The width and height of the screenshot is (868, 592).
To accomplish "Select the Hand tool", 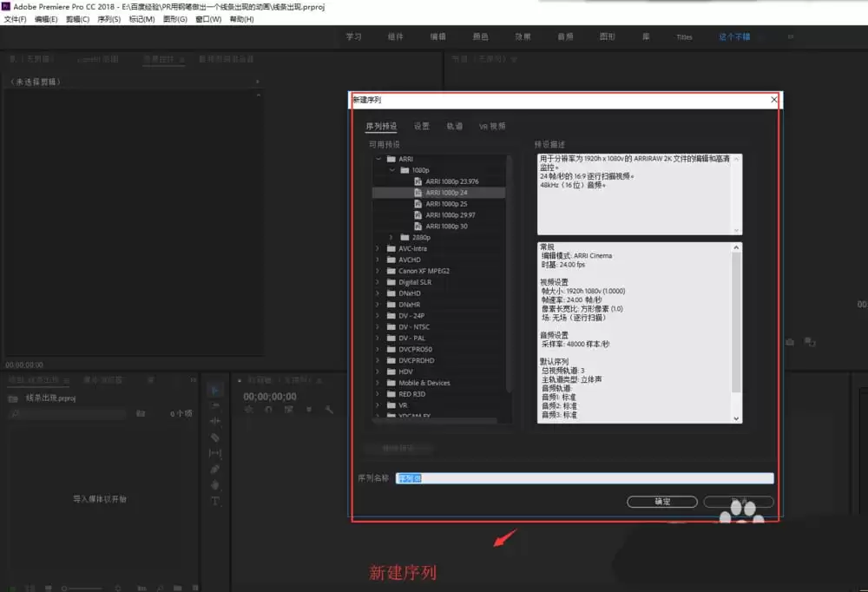I will click(x=215, y=485).
